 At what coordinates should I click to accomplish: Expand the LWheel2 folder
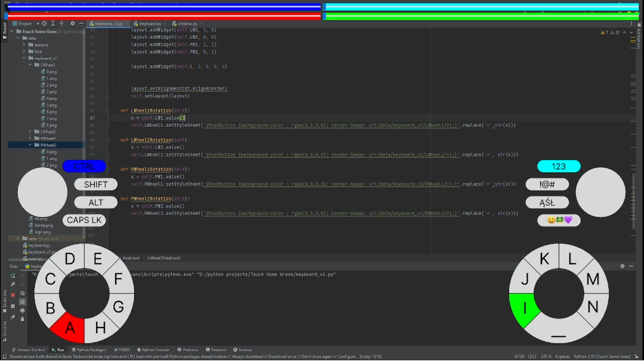point(30,132)
